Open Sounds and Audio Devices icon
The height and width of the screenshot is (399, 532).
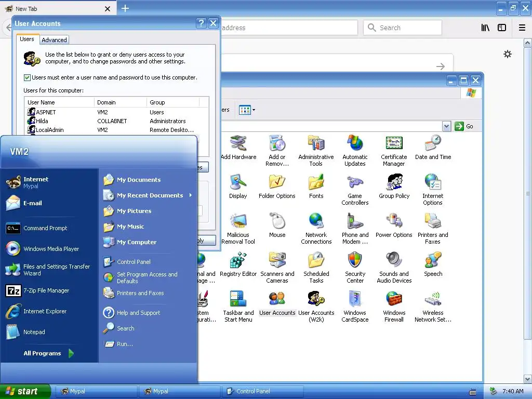[394, 268]
